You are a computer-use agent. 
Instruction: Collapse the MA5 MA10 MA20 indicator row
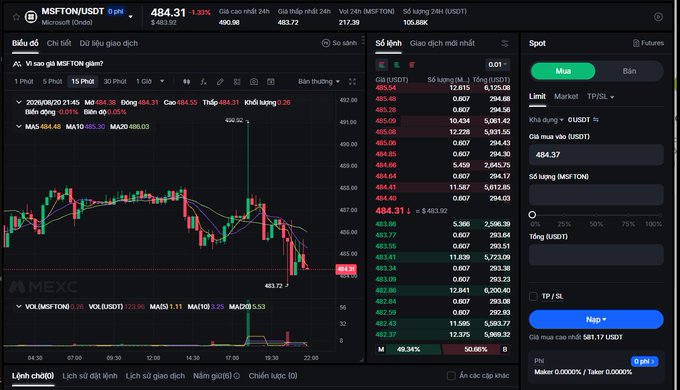pyautogui.click(x=19, y=127)
